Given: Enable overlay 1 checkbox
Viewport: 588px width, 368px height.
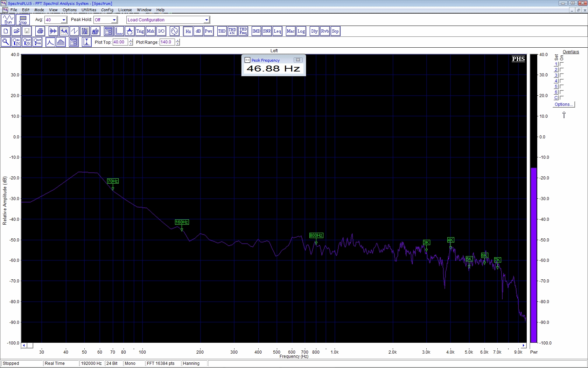Looking at the screenshot, I should click(x=562, y=64).
